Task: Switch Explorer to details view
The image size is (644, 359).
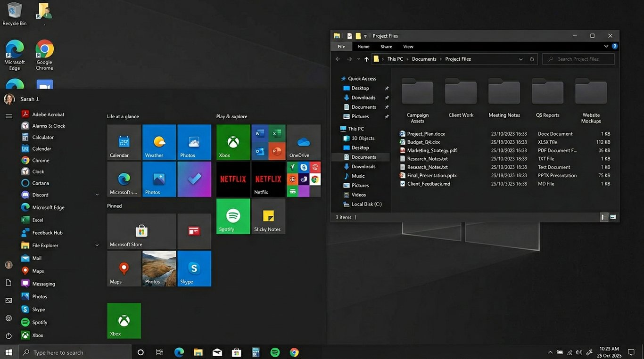Action: pyautogui.click(x=604, y=217)
